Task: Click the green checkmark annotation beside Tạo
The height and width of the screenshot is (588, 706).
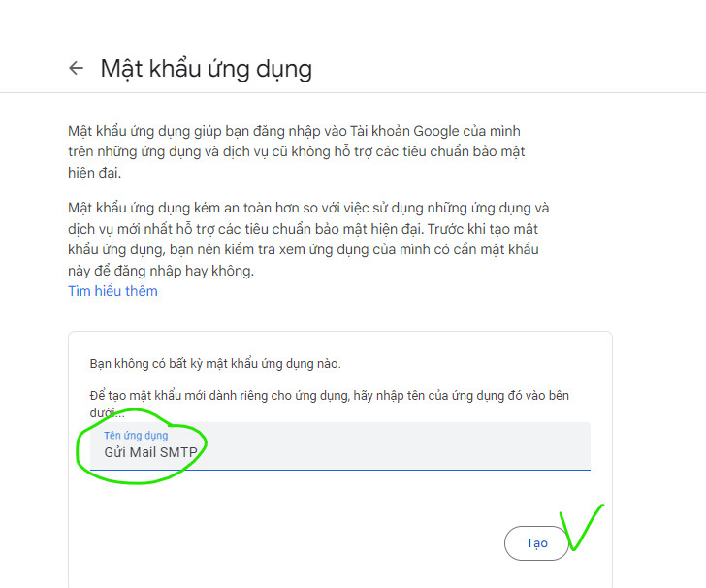Action: point(582,526)
